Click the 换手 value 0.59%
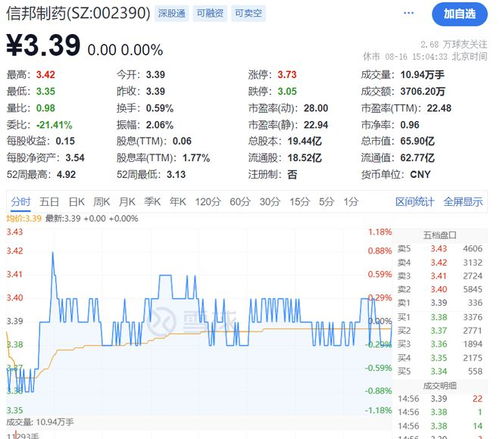The width and height of the screenshot is (500, 439). point(160,108)
